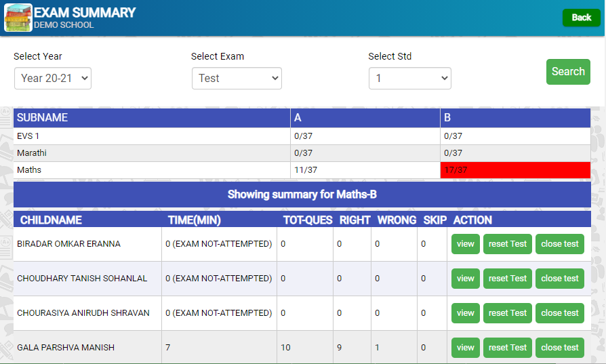Reset the test for GALA PARSHVA MANISH

pos(508,347)
